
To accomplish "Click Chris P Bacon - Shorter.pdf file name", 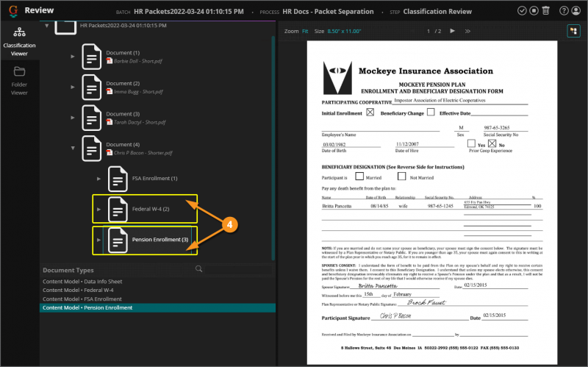I will (x=143, y=153).
